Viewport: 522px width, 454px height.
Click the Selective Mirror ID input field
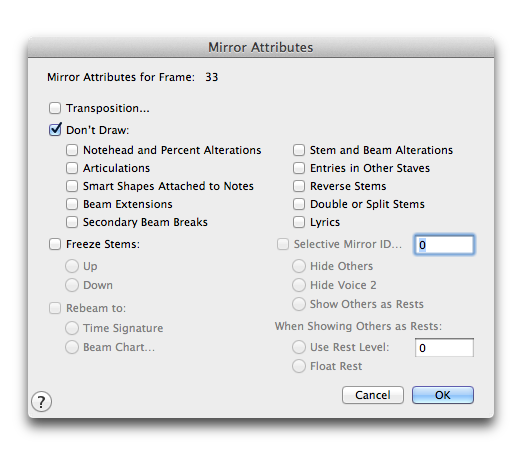[444, 245]
